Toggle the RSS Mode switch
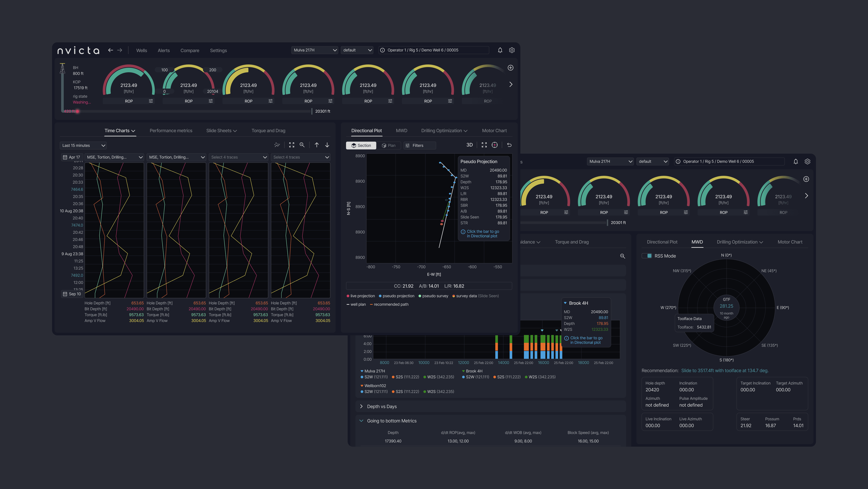The image size is (868, 489). [647, 256]
